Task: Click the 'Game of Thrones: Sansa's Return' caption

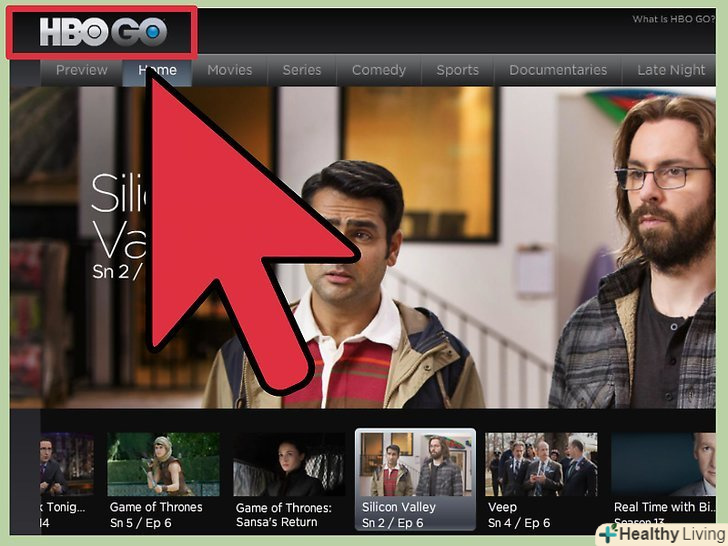Action: tap(284, 515)
